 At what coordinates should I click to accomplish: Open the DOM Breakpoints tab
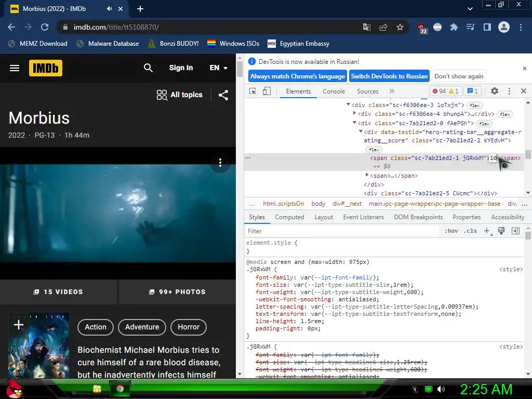click(x=418, y=217)
